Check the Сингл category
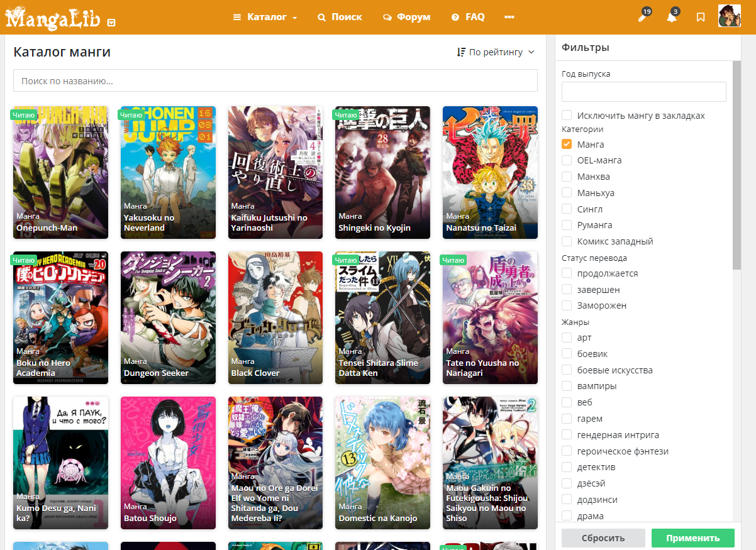This screenshot has height=550, width=756. 567,209
